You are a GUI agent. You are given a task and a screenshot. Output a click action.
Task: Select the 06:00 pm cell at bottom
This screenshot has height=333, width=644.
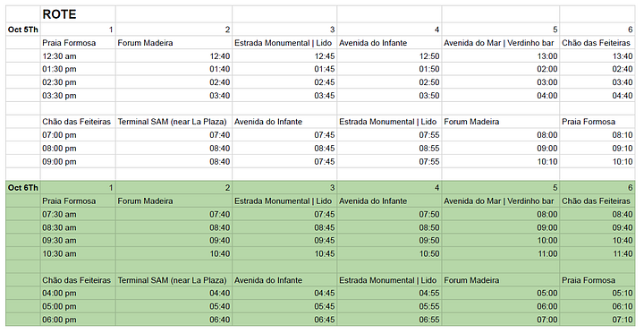(78, 320)
